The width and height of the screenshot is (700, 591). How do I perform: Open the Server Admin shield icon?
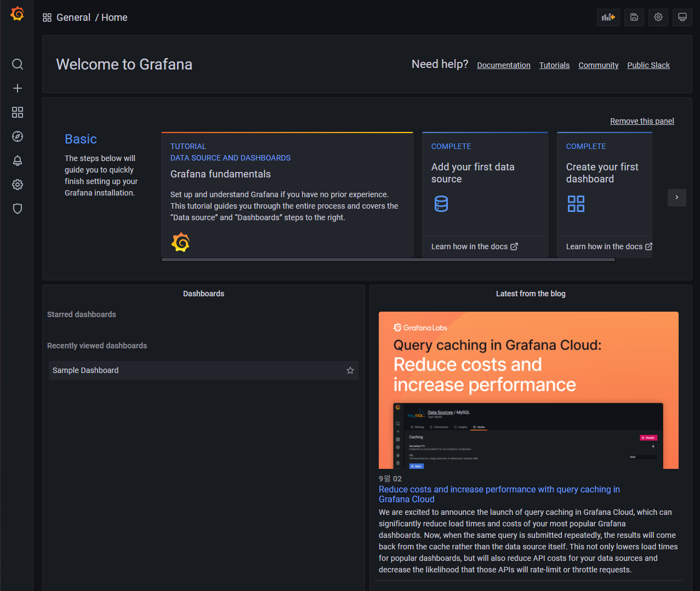(18, 209)
